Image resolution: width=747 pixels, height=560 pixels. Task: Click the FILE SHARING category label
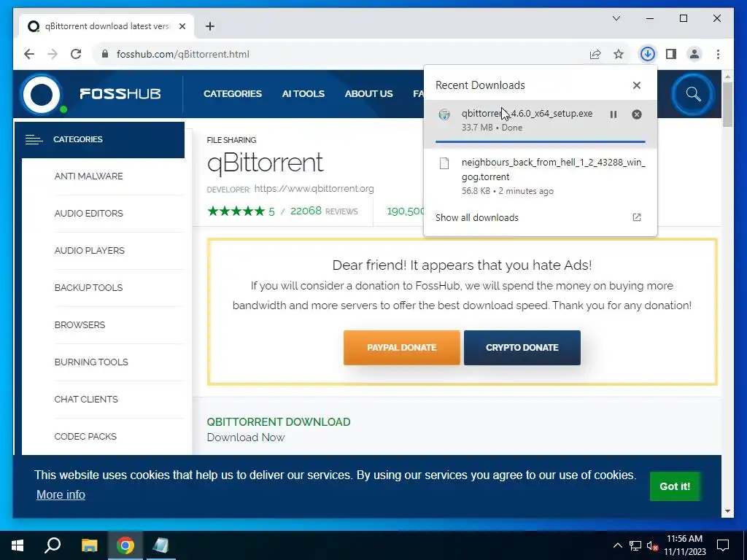[x=231, y=140]
